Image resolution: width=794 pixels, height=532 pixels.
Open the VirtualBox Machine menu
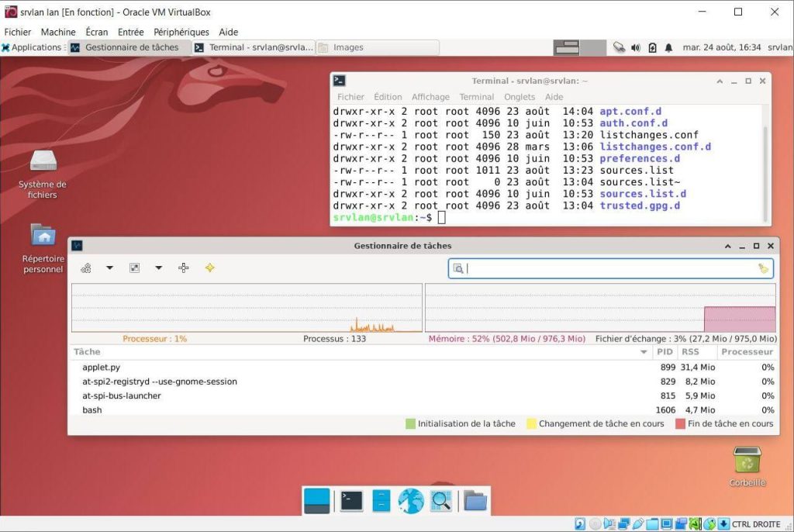(58, 32)
